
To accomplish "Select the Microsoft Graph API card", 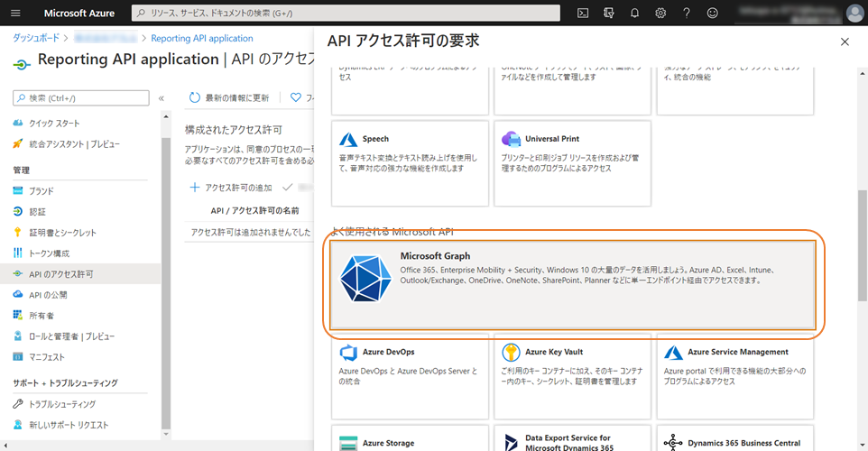I will click(x=572, y=284).
